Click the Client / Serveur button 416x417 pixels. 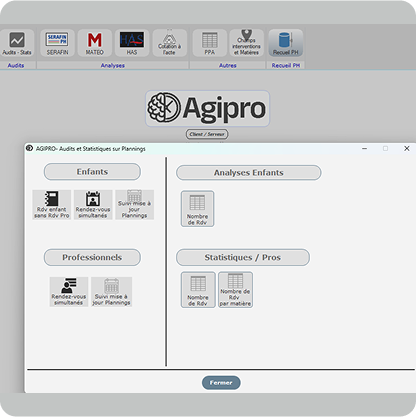207,134
